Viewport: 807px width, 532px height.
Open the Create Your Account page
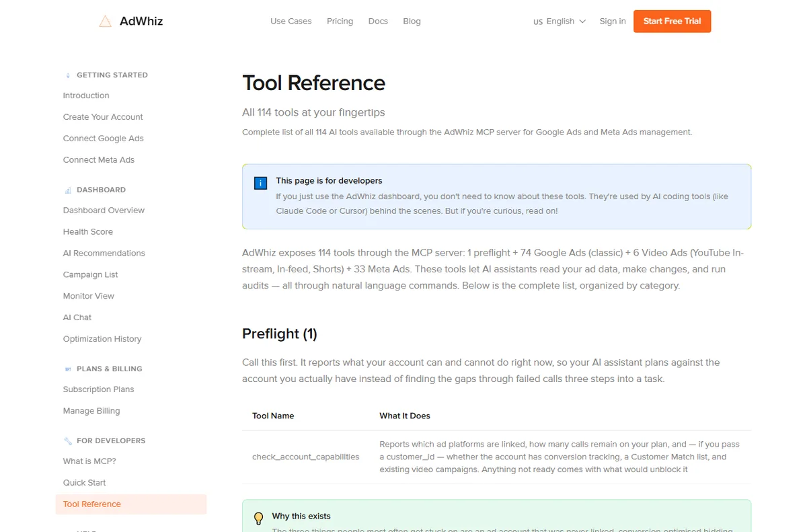pyautogui.click(x=103, y=117)
